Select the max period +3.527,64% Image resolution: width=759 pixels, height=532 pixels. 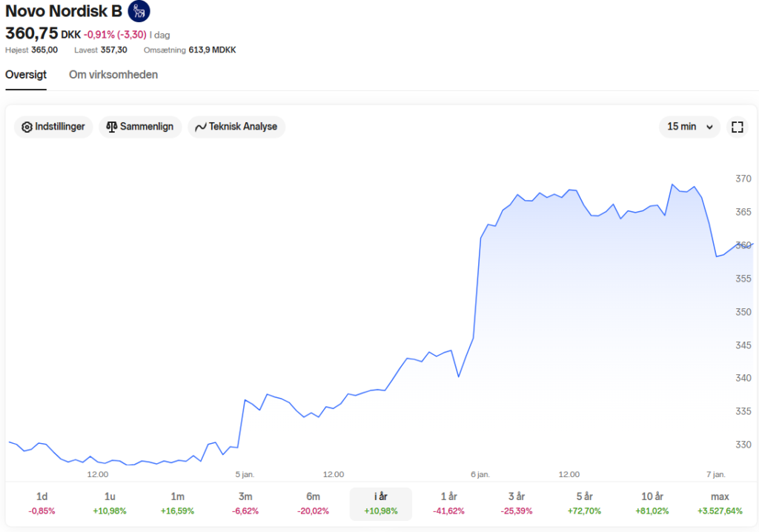pyautogui.click(x=720, y=503)
